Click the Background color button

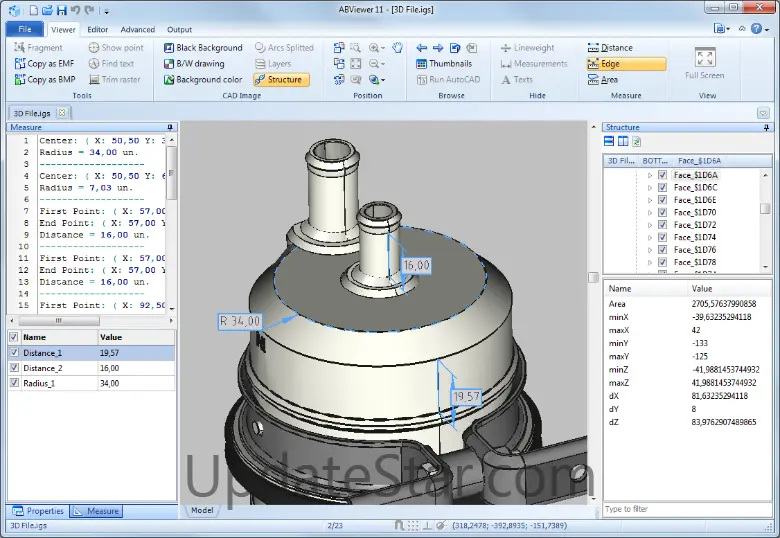(x=202, y=79)
